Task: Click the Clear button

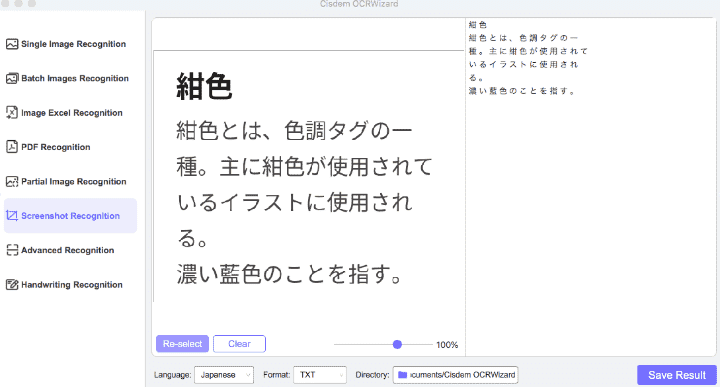Action: click(x=239, y=344)
